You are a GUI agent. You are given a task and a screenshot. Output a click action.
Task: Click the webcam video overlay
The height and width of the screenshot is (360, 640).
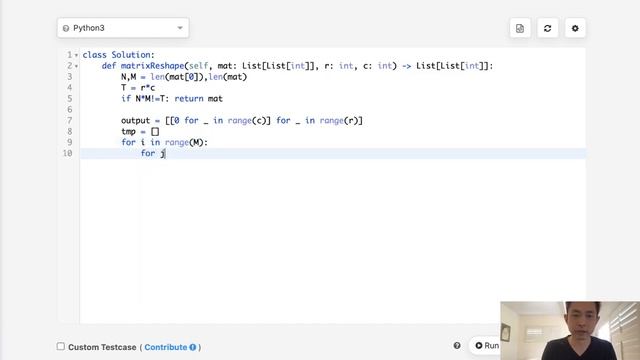pos(570,331)
